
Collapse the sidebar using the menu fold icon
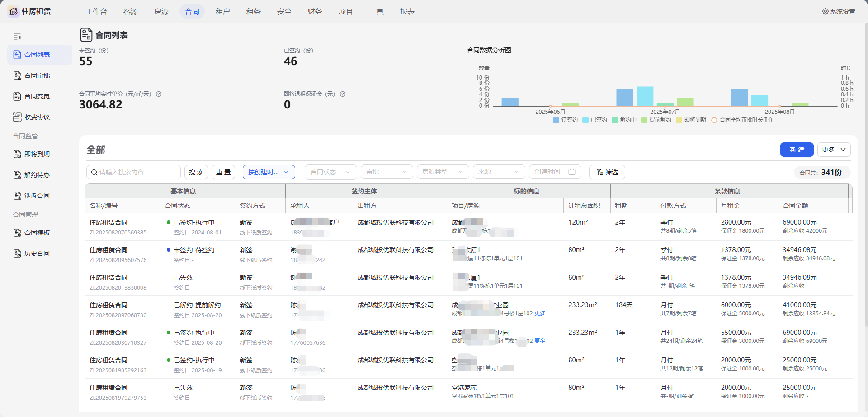click(17, 37)
